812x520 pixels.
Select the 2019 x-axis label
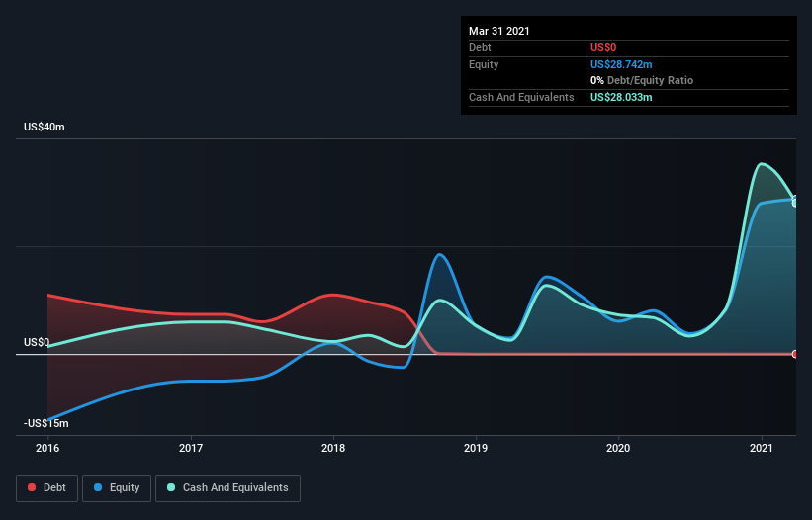point(476,448)
